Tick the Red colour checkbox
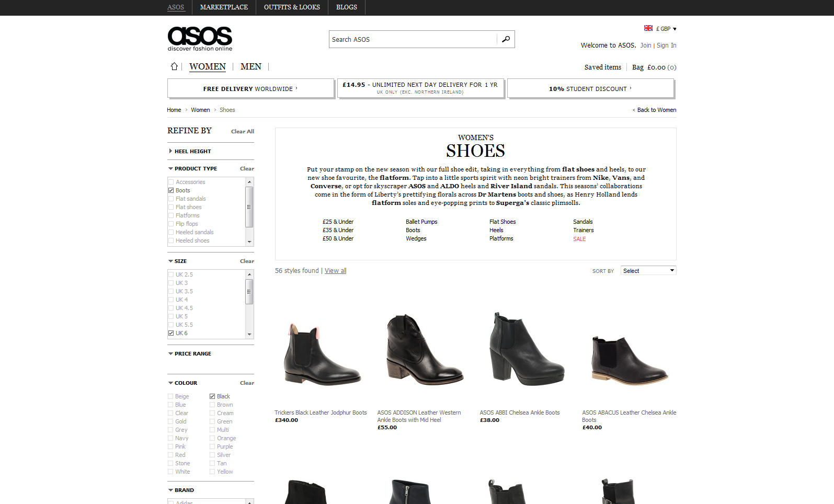 pos(170,455)
